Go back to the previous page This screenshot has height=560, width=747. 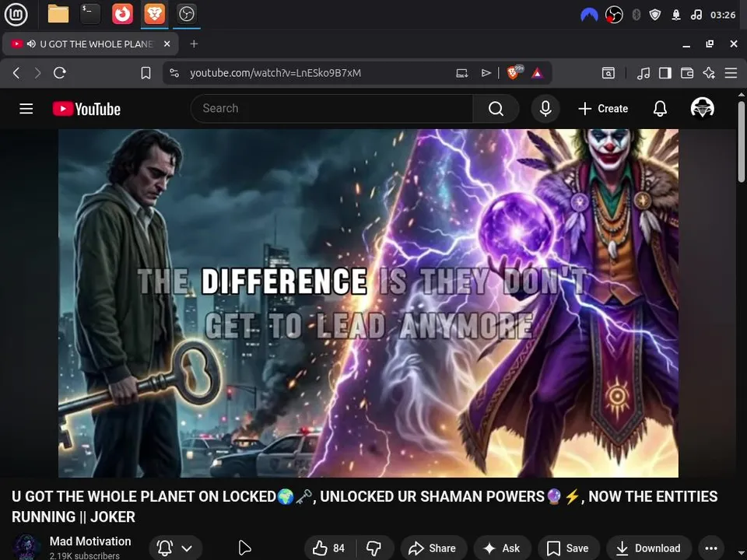16,73
